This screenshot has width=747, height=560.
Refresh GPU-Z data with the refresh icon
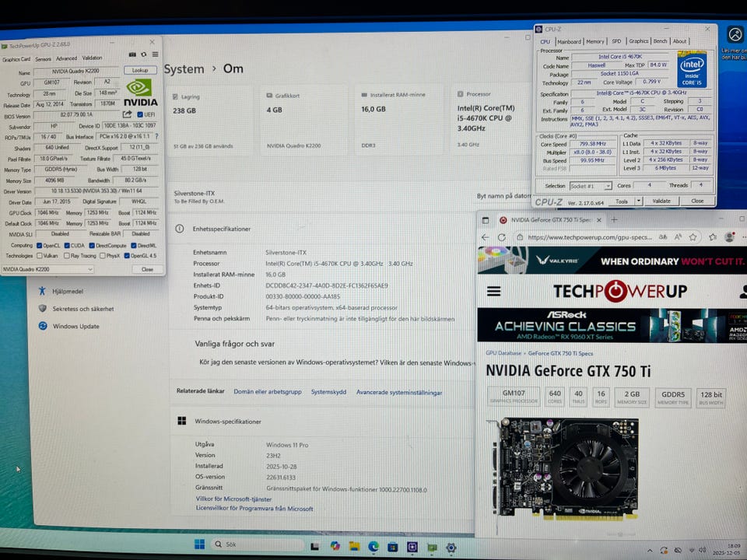click(x=143, y=54)
